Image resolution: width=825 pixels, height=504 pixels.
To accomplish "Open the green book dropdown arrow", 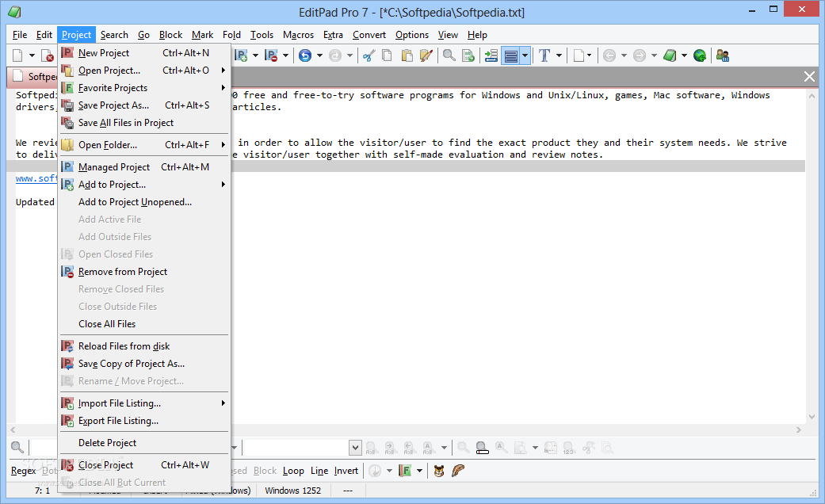I will pyautogui.click(x=684, y=55).
